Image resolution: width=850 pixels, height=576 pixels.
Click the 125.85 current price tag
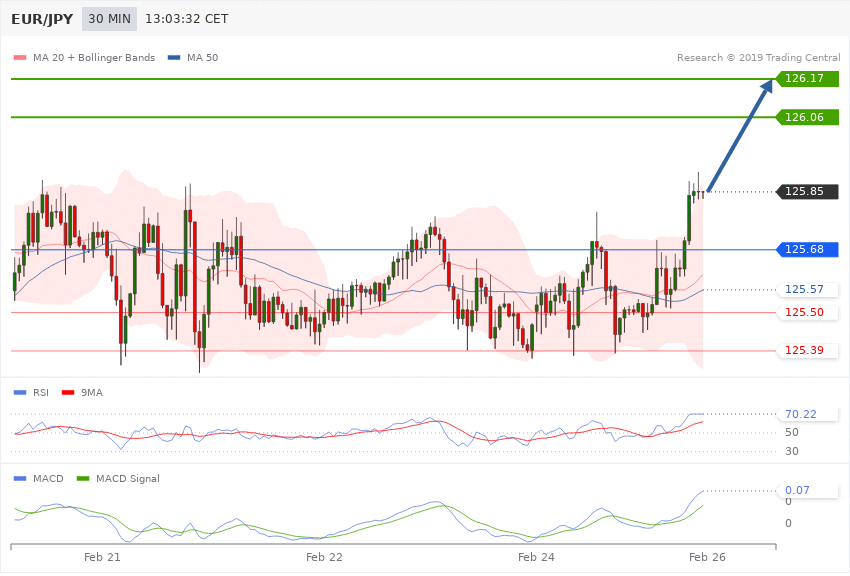pyautogui.click(x=807, y=191)
